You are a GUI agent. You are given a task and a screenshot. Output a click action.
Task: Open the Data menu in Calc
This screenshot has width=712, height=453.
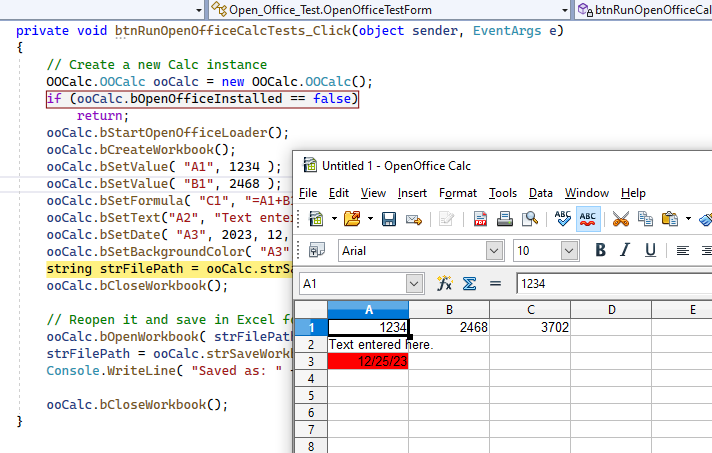pyautogui.click(x=541, y=193)
